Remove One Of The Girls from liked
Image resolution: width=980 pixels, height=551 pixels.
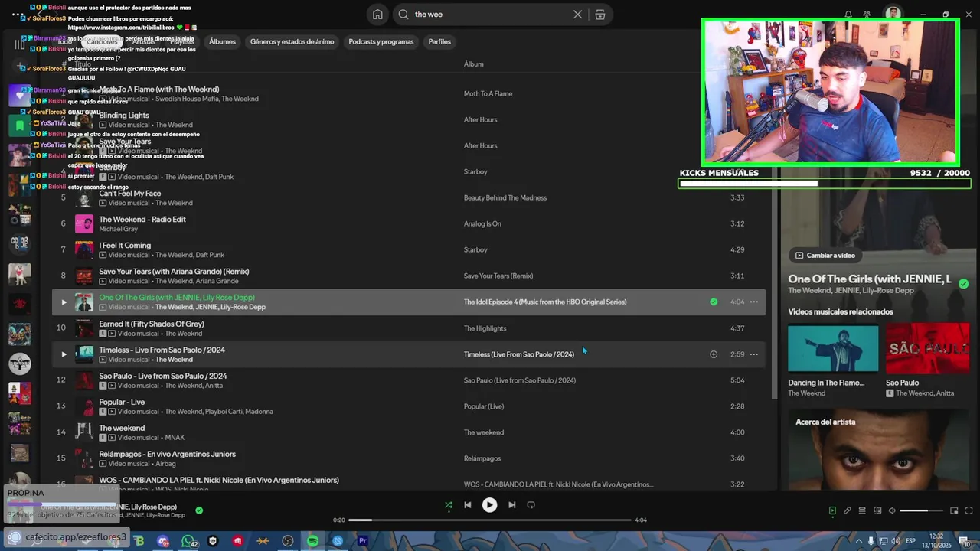(x=714, y=302)
